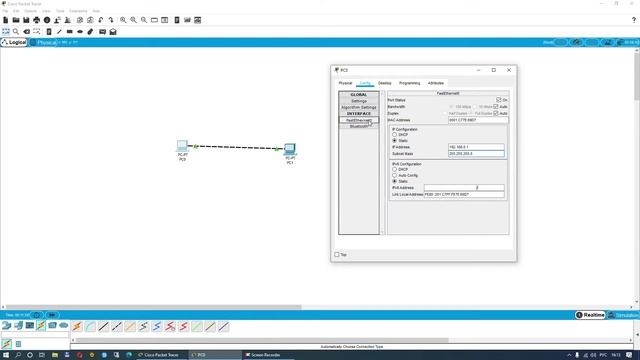
Task: Toggle the Bandwidth Auto checkbox
Action: (x=496, y=107)
